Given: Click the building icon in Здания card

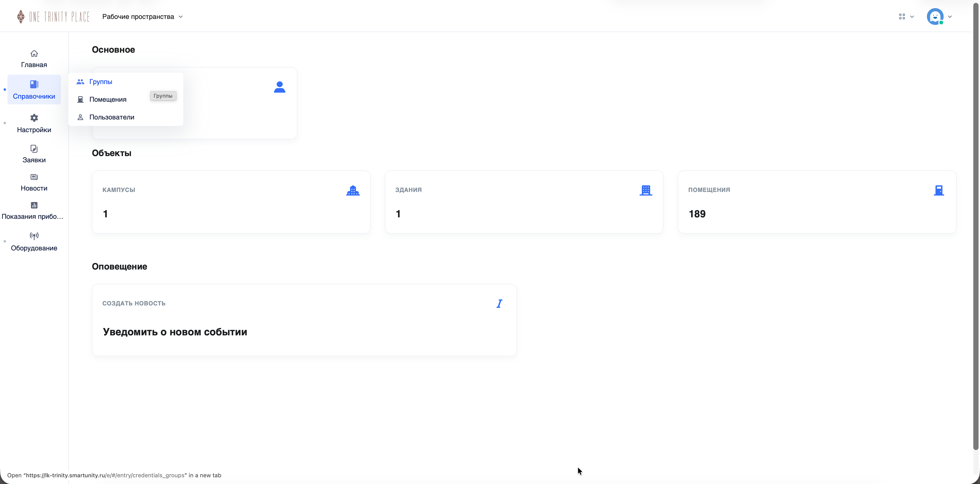Looking at the screenshot, I should pos(646,190).
